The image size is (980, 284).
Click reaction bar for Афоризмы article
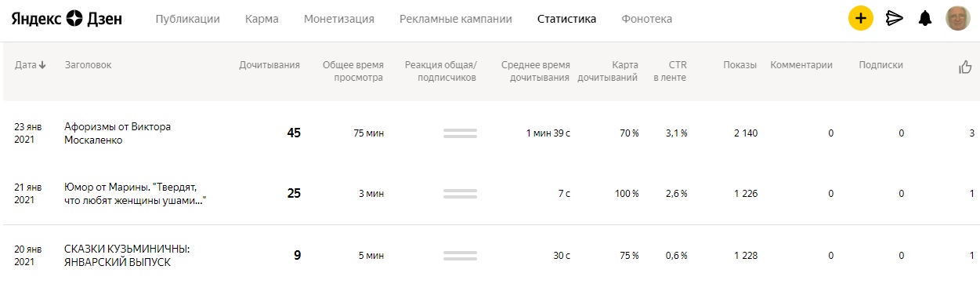click(x=460, y=133)
